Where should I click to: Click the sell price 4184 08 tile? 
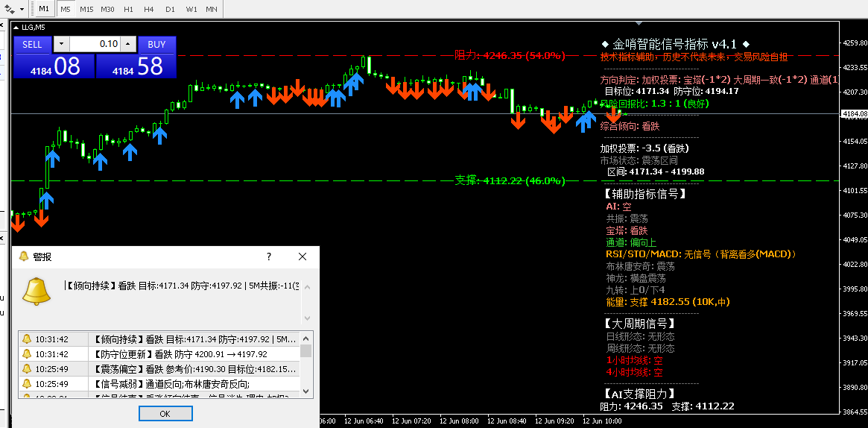tap(54, 66)
